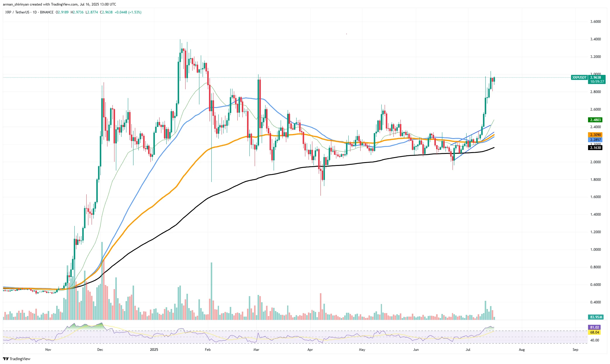610x364 pixels.
Task: Click the Apr marker on the time axis
Action: point(310,350)
